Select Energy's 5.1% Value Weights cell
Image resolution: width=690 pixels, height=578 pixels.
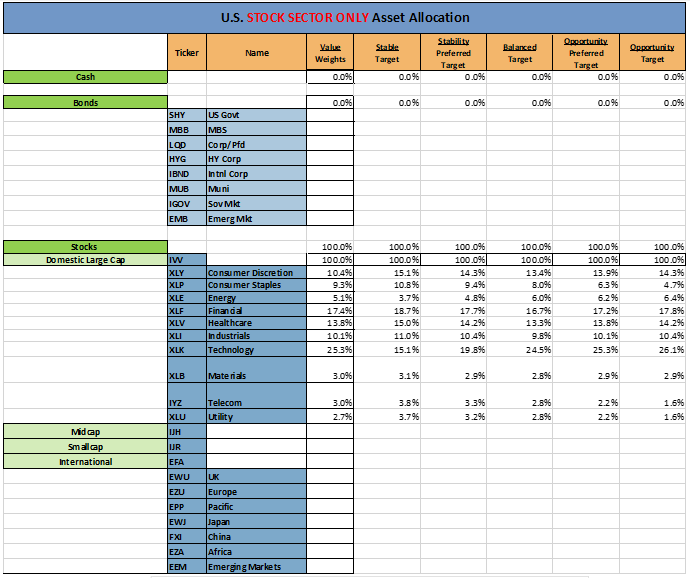[330, 298]
